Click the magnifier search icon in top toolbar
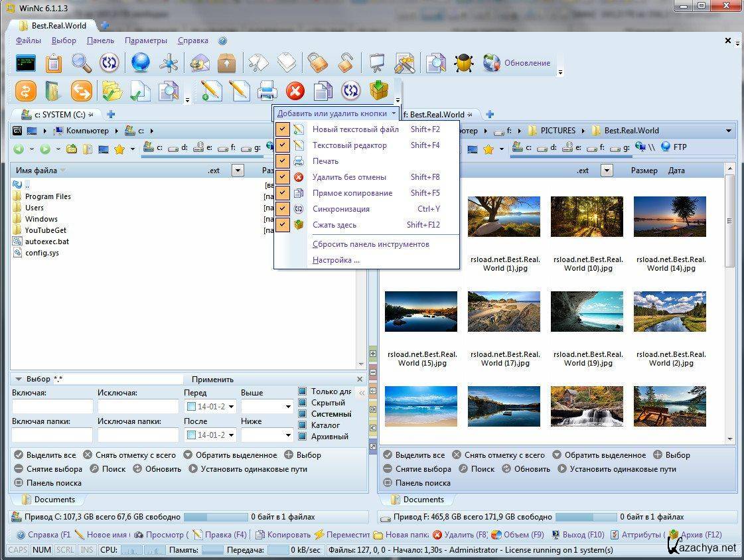 coord(82,63)
